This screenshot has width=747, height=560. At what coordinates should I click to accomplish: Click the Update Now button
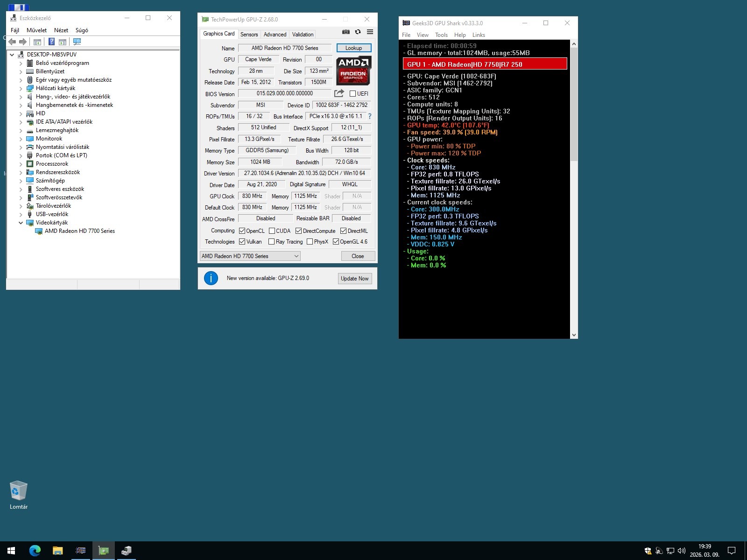355,279
